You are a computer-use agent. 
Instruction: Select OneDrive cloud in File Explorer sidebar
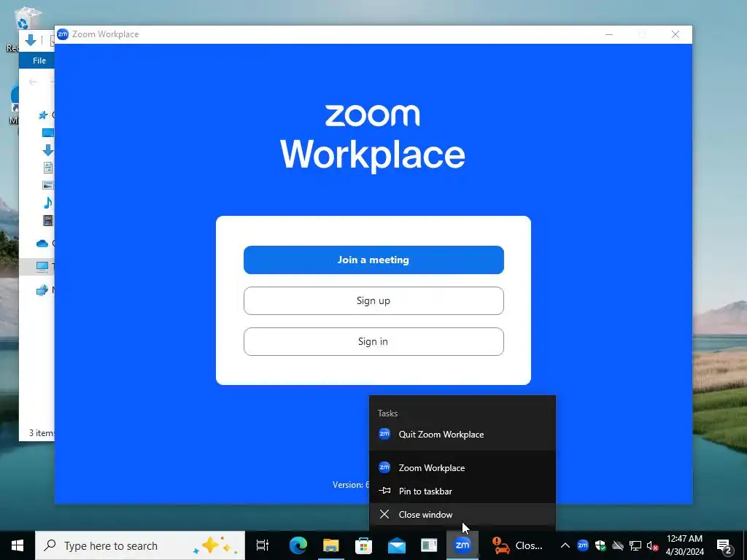42,244
